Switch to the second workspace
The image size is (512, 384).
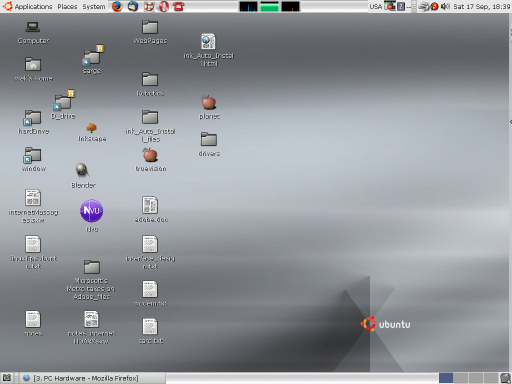coord(461,378)
